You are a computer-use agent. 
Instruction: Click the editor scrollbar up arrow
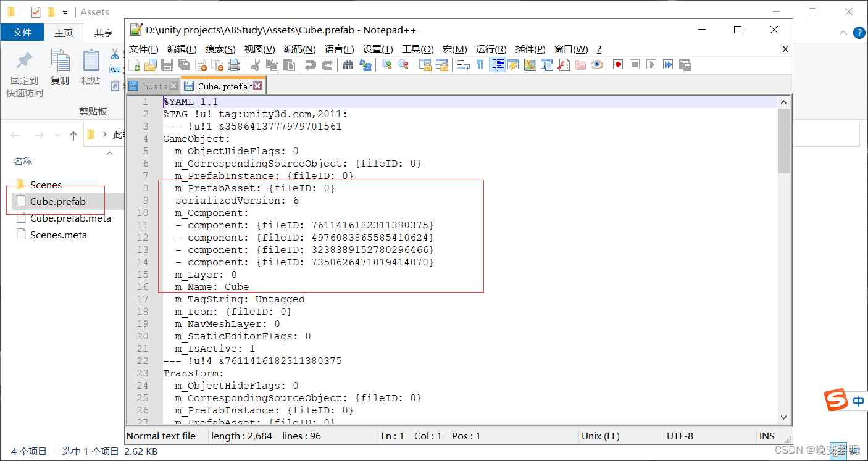(784, 102)
